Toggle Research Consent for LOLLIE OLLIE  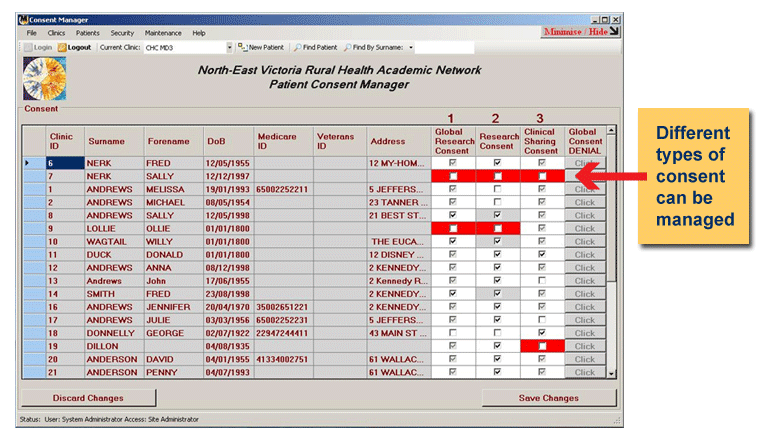coord(497,228)
